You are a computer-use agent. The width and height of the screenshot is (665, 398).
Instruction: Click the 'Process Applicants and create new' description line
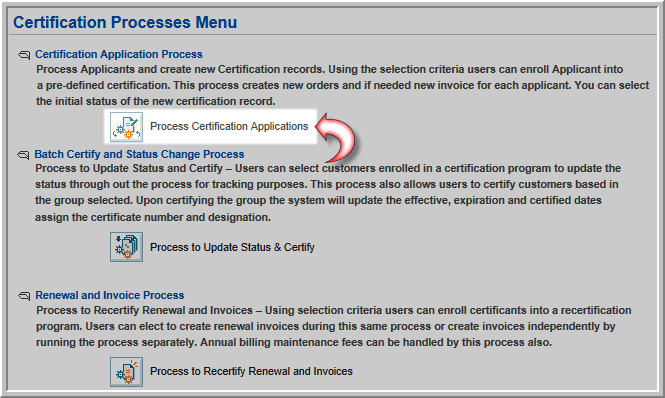pos(330,69)
